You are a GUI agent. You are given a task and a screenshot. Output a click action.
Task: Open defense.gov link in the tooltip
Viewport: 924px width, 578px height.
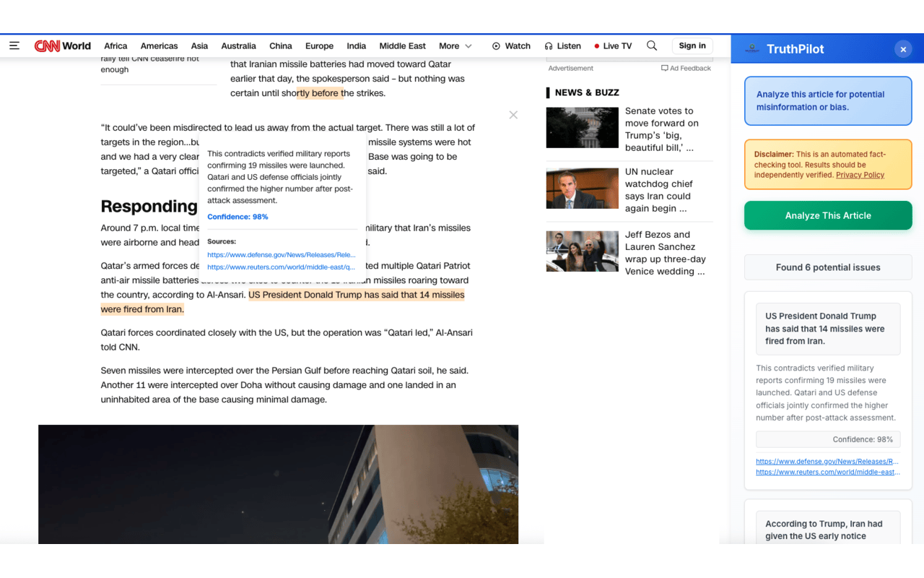point(281,254)
